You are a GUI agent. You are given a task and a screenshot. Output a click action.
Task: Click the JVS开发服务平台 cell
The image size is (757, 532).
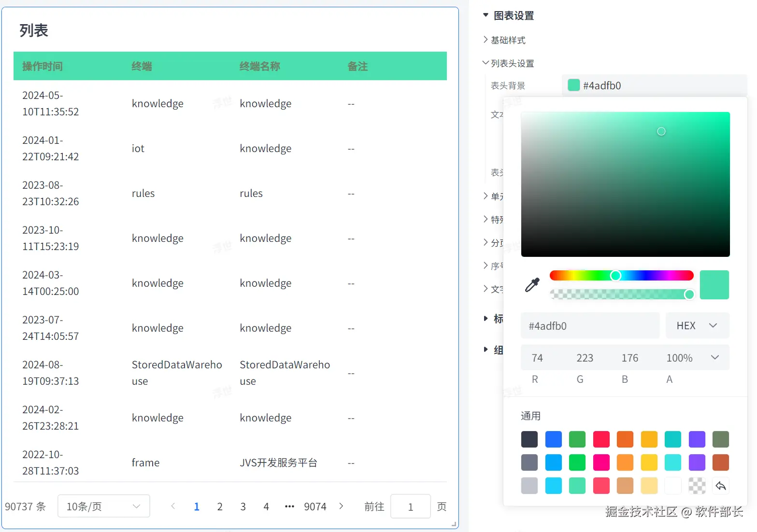pyautogui.click(x=279, y=462)
